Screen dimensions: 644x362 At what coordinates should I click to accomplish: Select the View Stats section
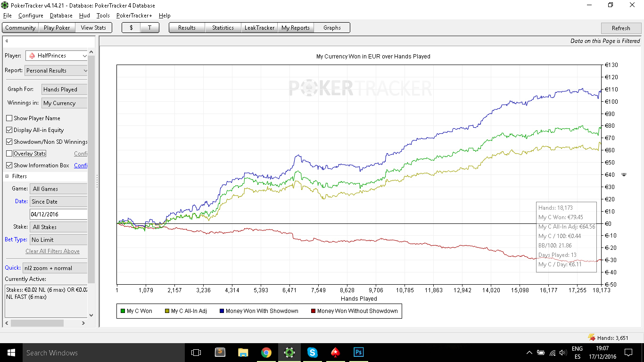pos(93,28)
